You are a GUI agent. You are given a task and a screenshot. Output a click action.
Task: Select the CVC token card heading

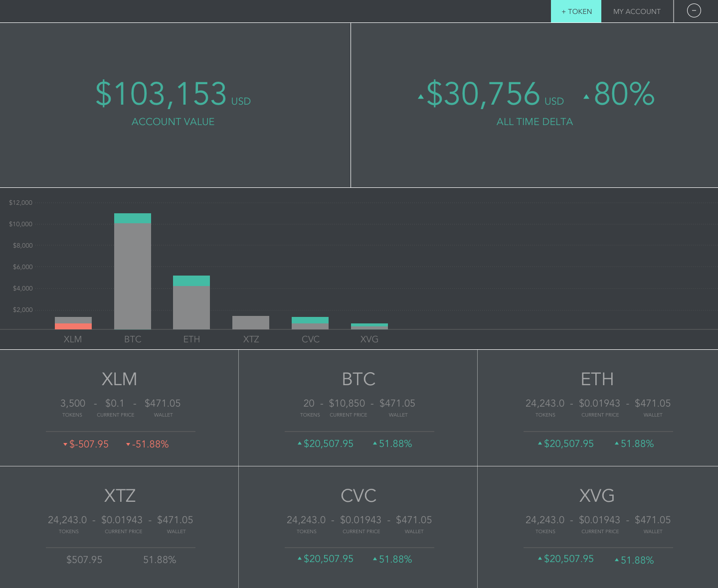pyautogui.click(x=359, y=496)
